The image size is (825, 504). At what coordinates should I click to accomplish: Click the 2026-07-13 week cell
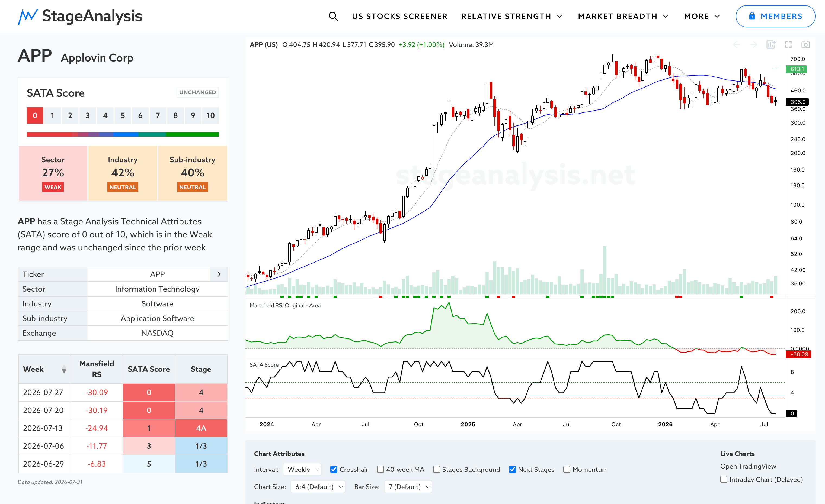[x=44, y=428]
